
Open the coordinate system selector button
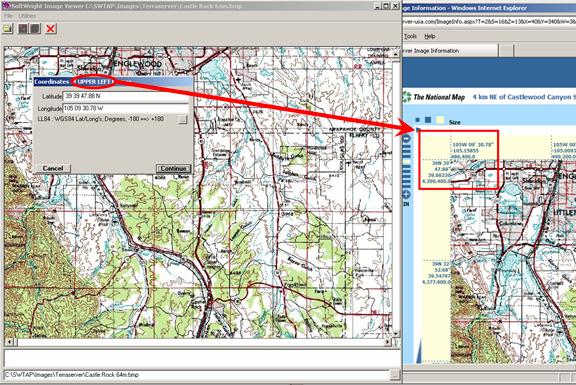(x=183, y=119)
